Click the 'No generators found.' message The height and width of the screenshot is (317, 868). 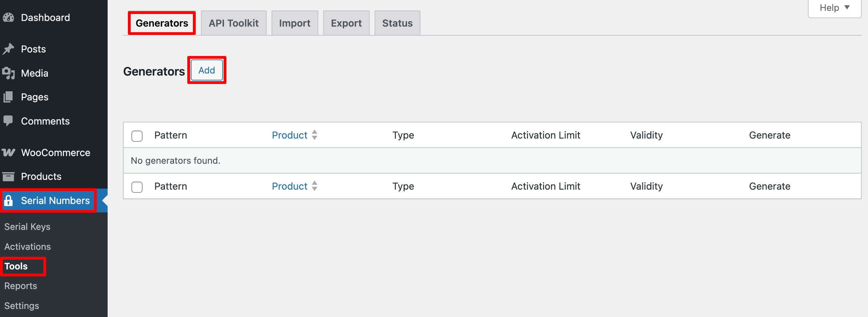pyautogui.click(x=175, y=161)
